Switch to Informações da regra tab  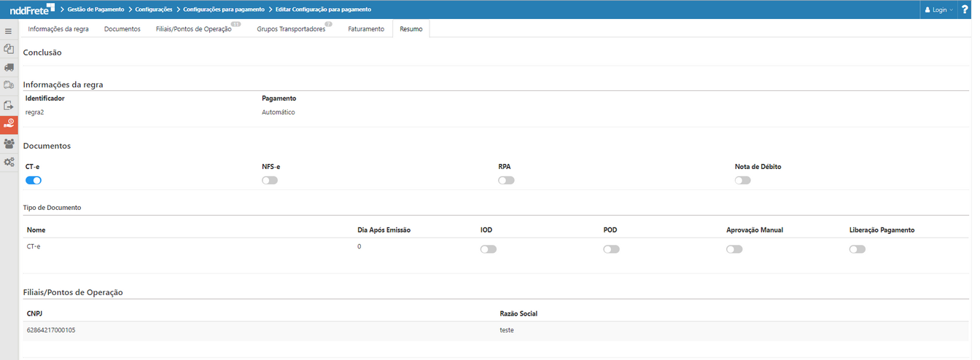(x=58, y=29)
